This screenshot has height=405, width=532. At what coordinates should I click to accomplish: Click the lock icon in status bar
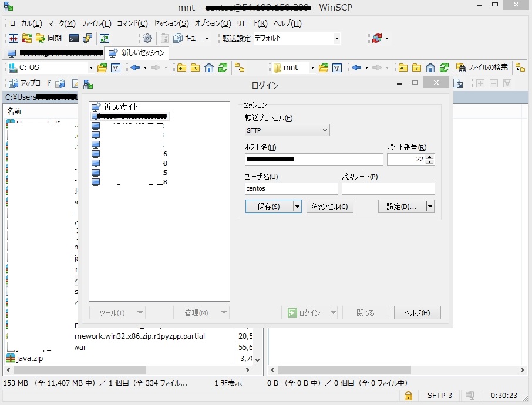pyautogui.click(x=408, y=396)
